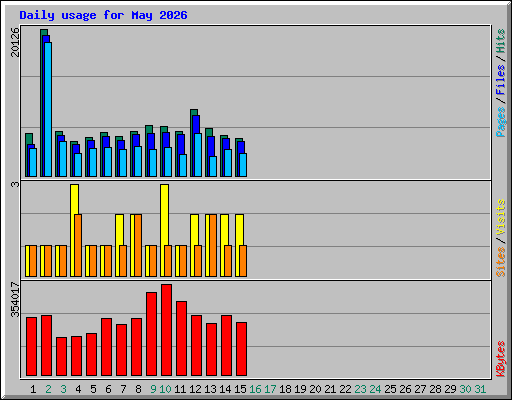Click the day 15 axis label
The image size is (512, 400).
tap(240, 389)
